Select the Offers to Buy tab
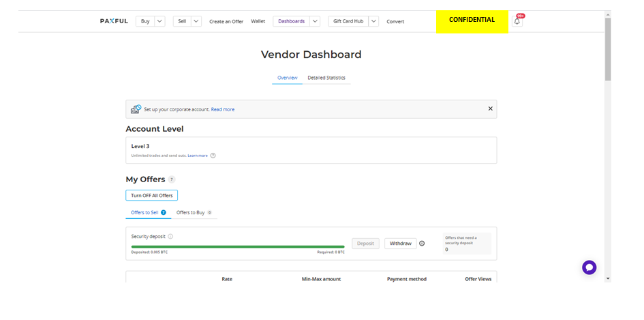This screenshot has height=320, width=644. (191, 213)
